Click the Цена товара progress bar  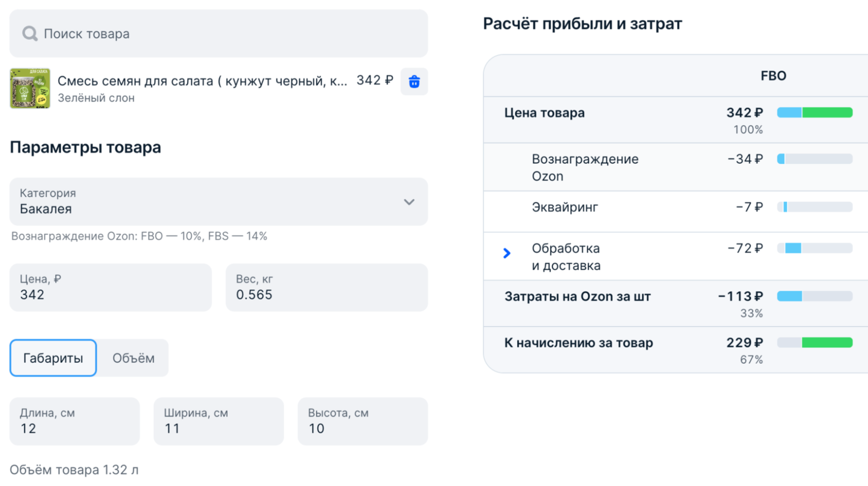[x=815, y=113]
